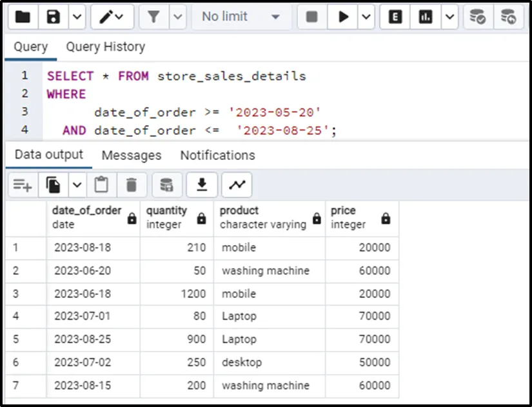Open the Messages tab
The width and height of the screenshot is (532, 407).
[x=132, y=155]
